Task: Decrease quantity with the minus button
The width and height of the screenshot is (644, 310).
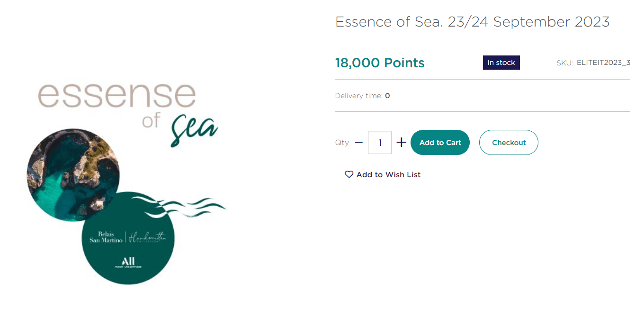Action: click(358, 142)
